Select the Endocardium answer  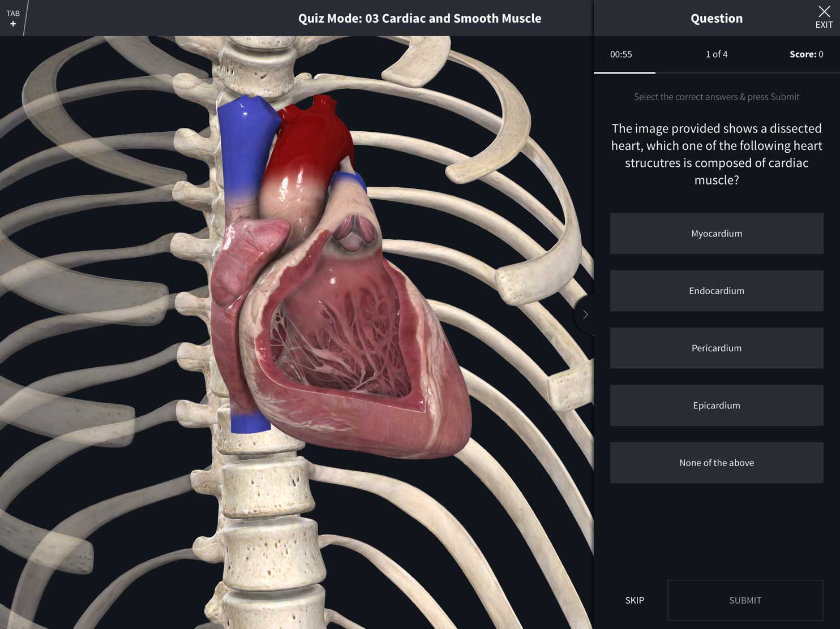point(717,291)
